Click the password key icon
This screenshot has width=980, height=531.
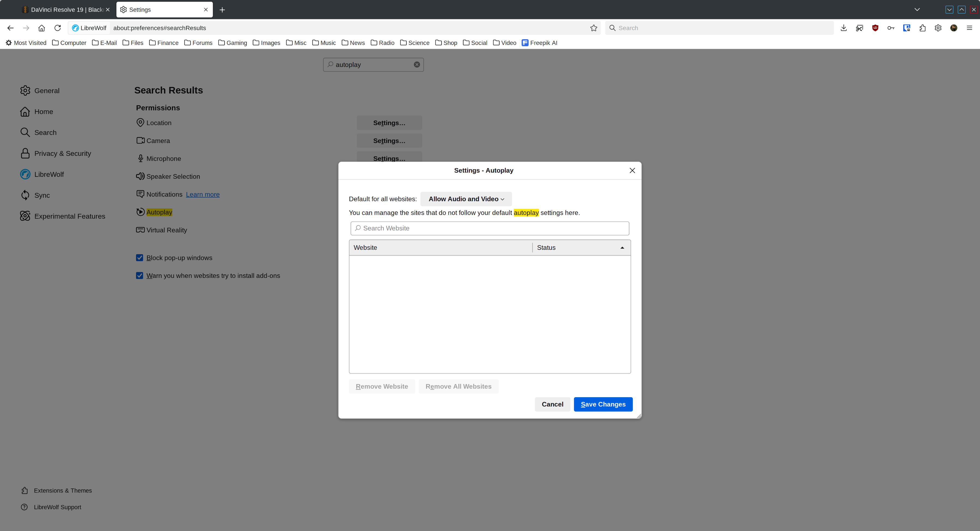coord(891,28)
